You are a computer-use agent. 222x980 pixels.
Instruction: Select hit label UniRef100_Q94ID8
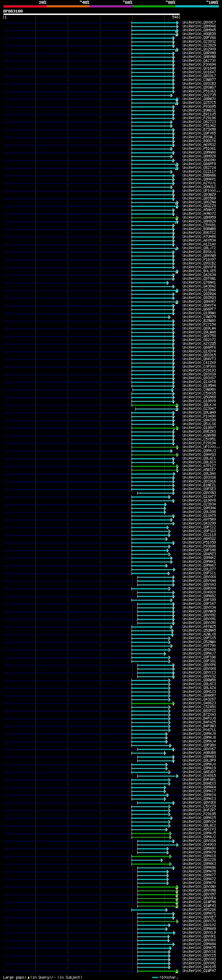(199, 420)
